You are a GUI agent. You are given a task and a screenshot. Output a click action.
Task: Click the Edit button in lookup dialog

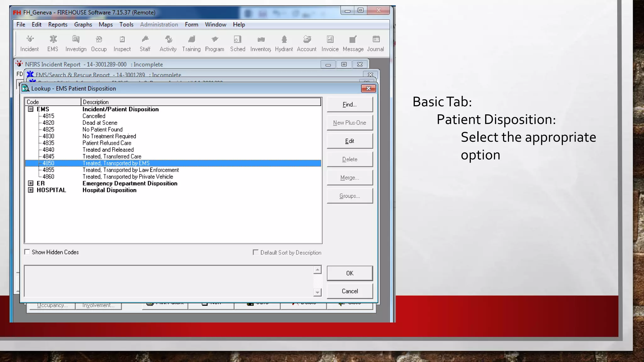coord(350,141)
